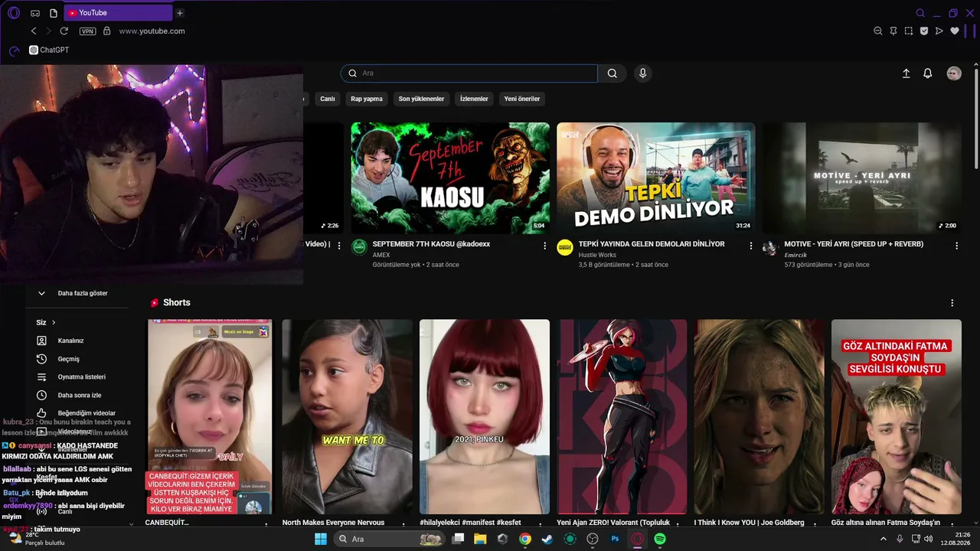The image size is (980, 551).
Task: Expand Daha fazla göster in sidebar
Action: pyautogui.click(x=83, y=293)
